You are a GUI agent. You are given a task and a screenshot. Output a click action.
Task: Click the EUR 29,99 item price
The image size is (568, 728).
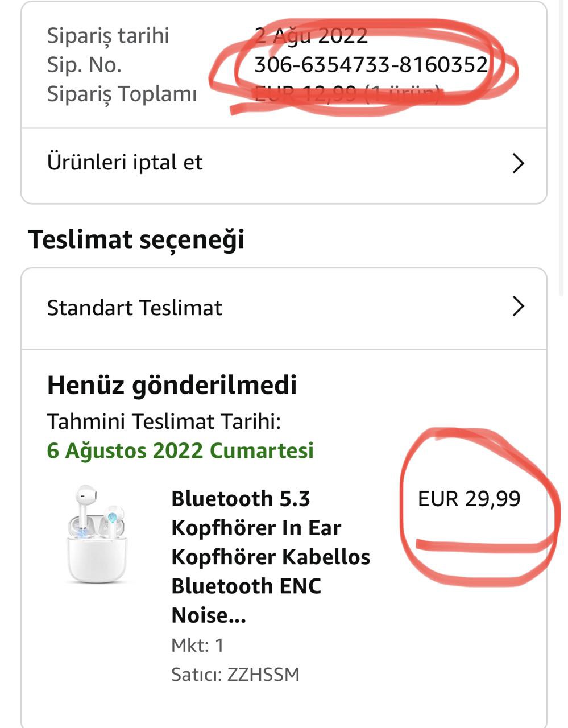[469, 499]
